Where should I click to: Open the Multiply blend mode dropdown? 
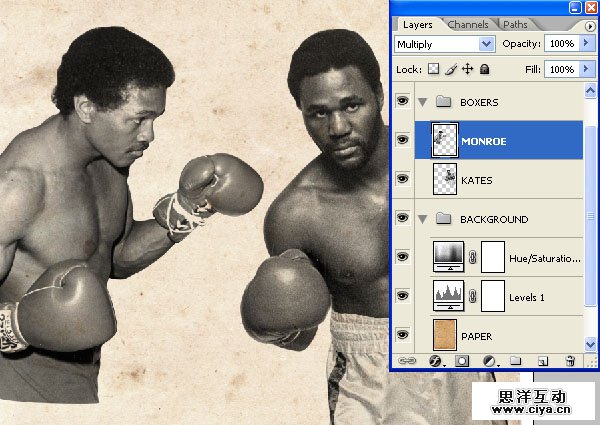click(487, 45)
